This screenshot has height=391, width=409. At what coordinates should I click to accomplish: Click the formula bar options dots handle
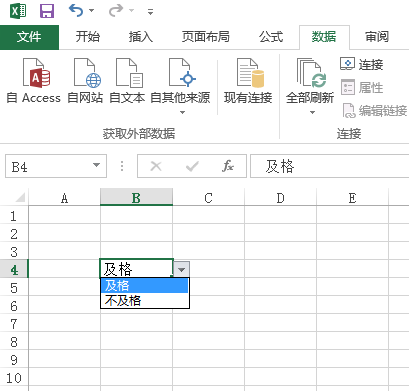click(122, 166)
